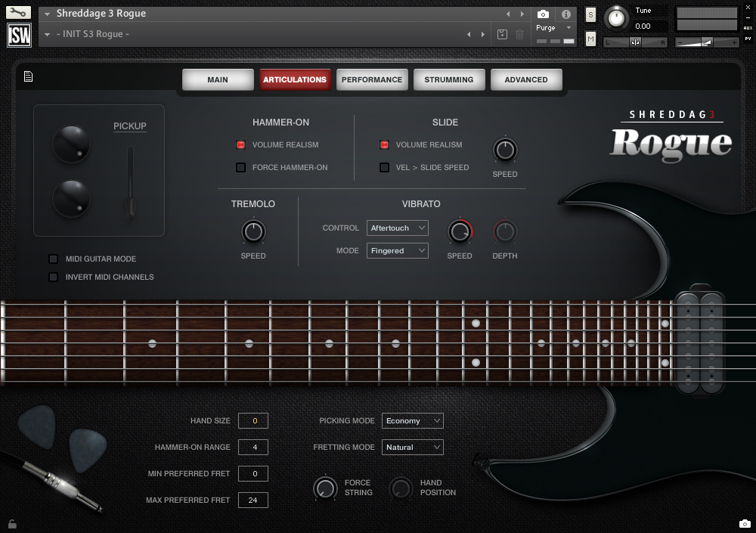Screen dimensions: 756x533
Task: Switch to the Performance tab
Action: pyautogui.click(x=372, y=79)
